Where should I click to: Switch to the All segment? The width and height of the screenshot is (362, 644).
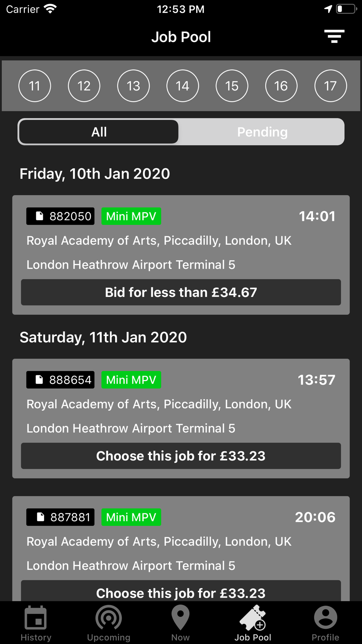click(99, 132)
